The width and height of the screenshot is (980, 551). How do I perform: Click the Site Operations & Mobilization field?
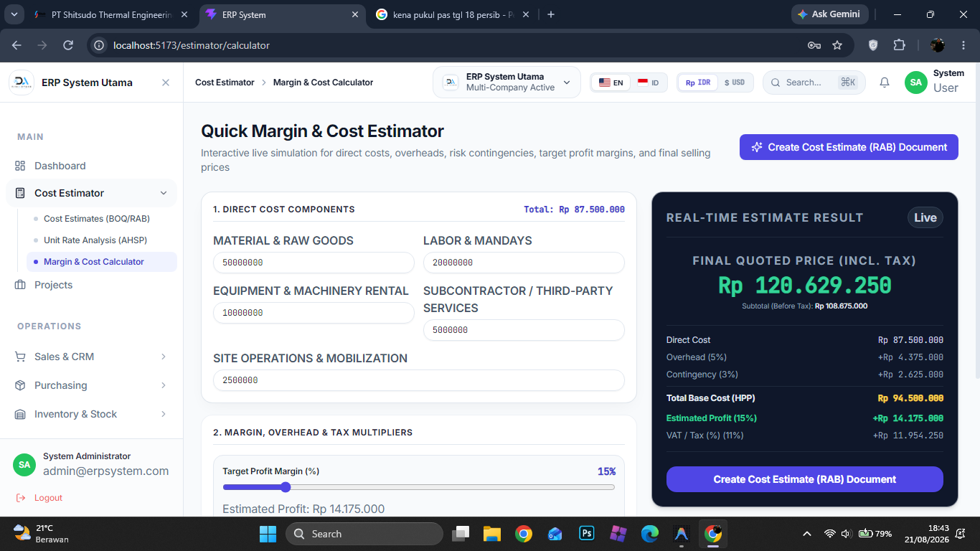point(419,380)
